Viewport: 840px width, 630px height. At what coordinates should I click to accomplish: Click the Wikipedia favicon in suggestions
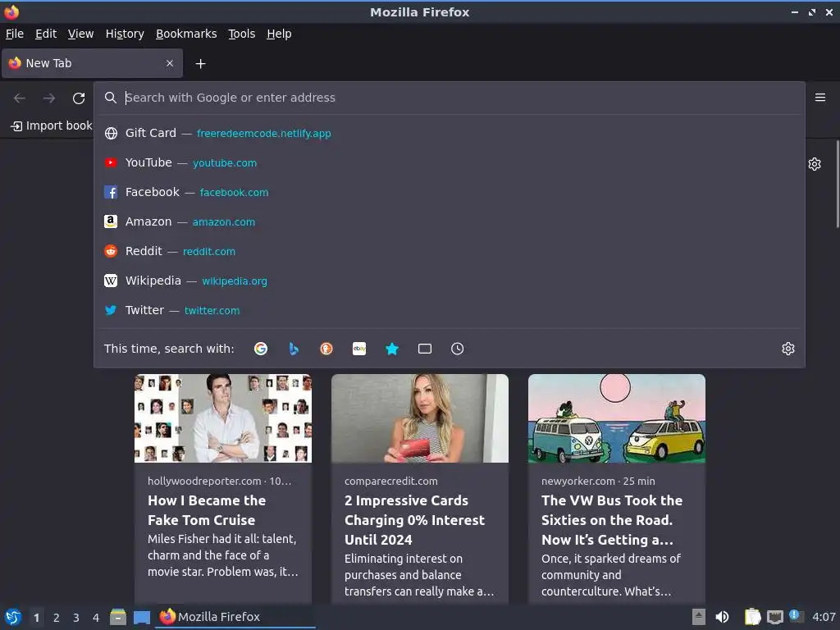(x=111, y=281)
